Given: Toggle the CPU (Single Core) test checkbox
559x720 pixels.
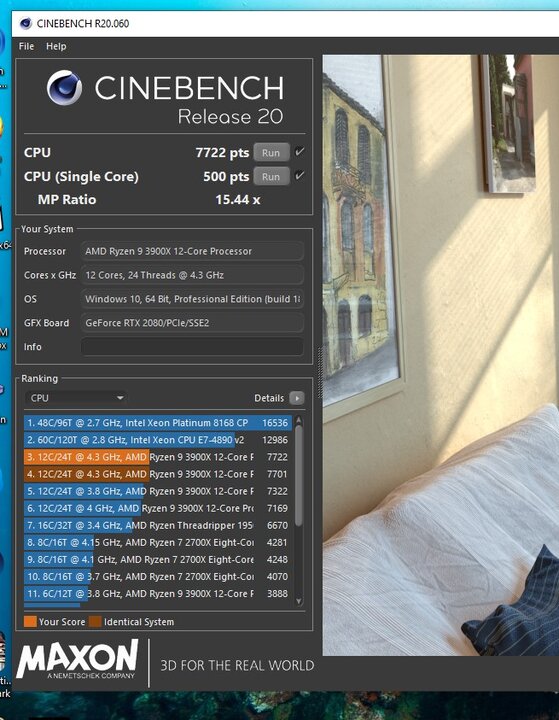Looking at the screenshot, I should (x=299, y=175).
